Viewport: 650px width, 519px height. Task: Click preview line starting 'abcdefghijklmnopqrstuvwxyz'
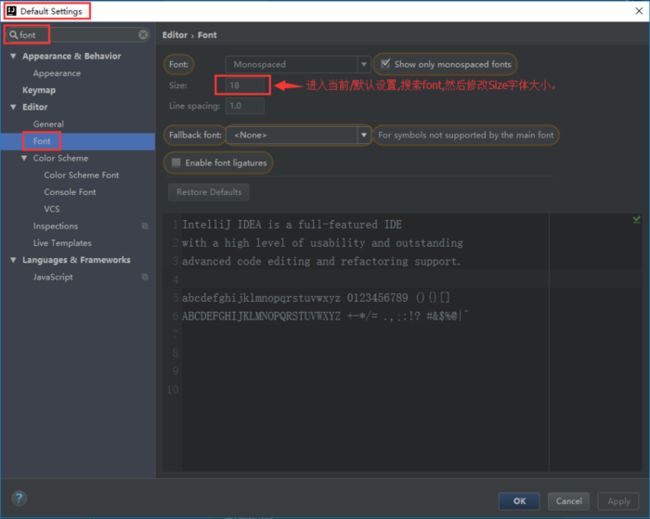pos(316,298)
